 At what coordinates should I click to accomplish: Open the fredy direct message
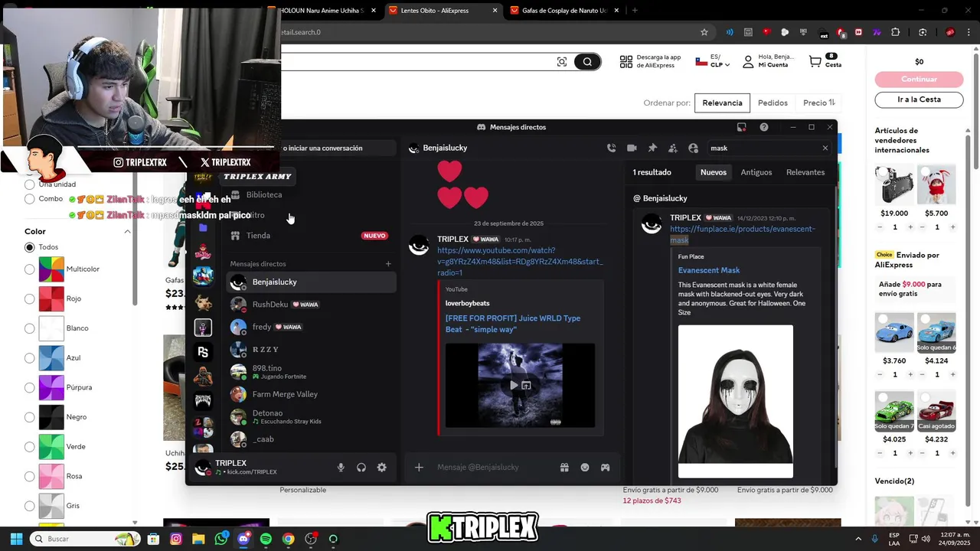click(311, 327)
